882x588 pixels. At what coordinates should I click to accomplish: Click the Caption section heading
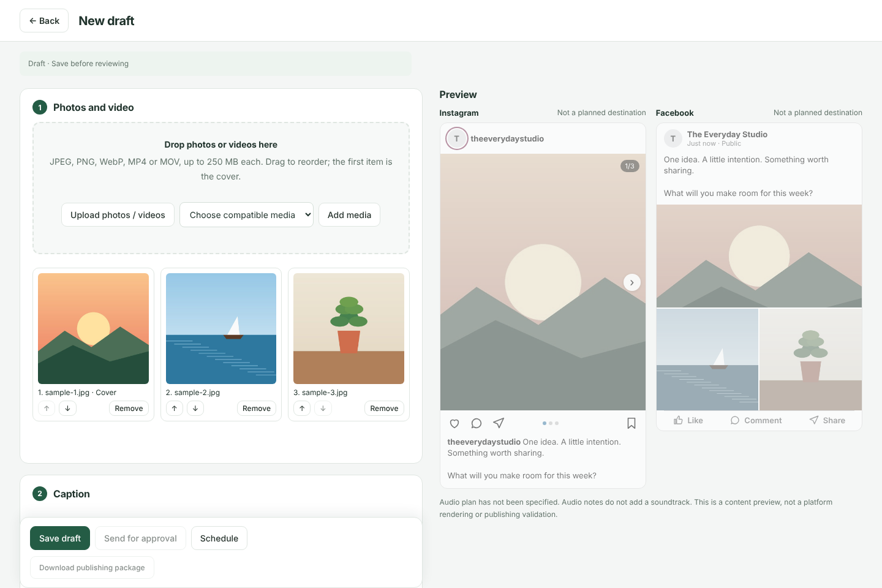coord(71,494)
